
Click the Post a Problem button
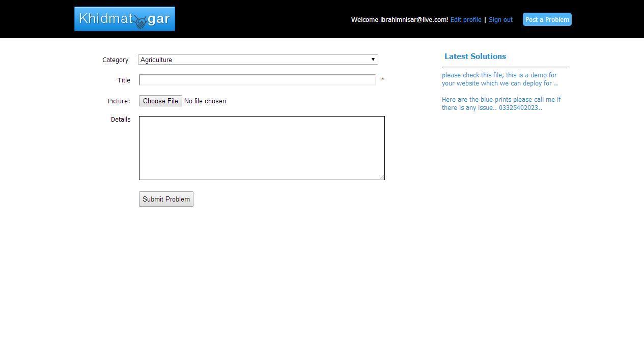click(x=547, y=19)
